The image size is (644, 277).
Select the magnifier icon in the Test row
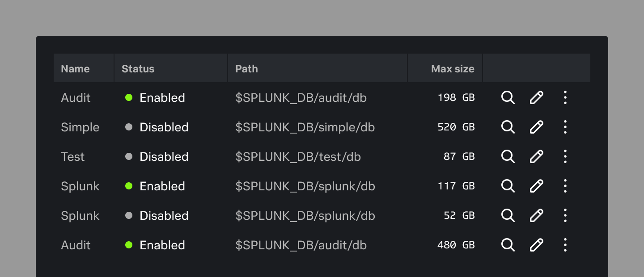click(x=508, y=156)
